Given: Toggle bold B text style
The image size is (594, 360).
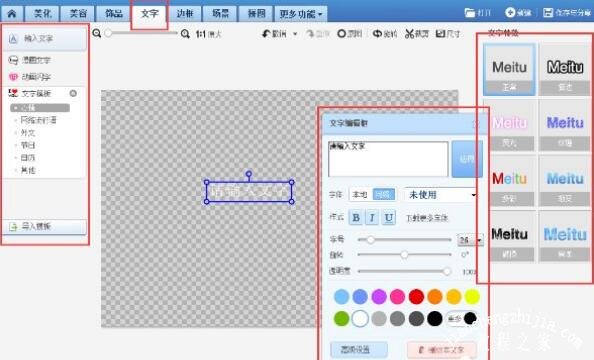Looking at the screenshot, I should [x=356, y=218].
